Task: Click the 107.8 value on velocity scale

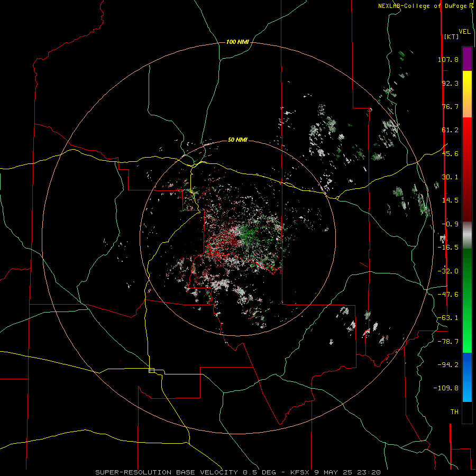Action: coord(448,59)
